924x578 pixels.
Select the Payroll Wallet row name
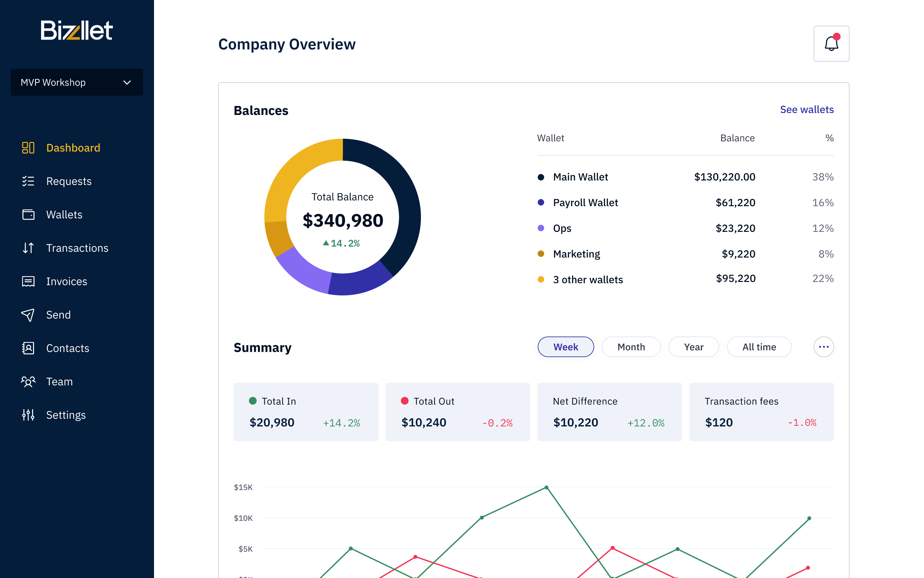[585, 203]
